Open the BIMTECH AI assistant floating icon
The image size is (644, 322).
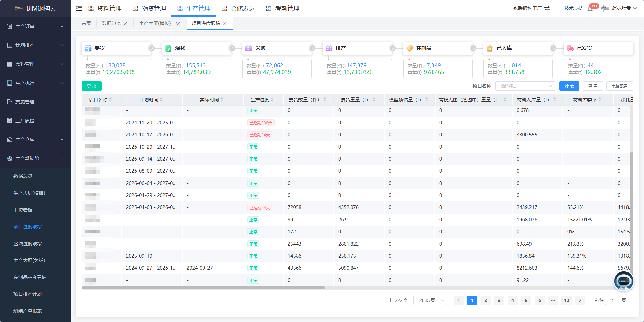click(x=623, y=281)
